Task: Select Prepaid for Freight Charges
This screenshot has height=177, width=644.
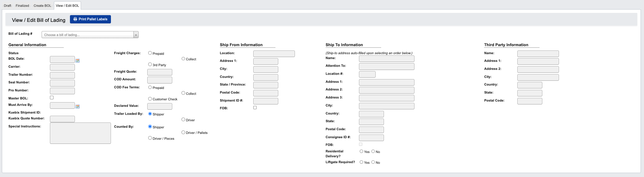Action: [x=150, y=53]
